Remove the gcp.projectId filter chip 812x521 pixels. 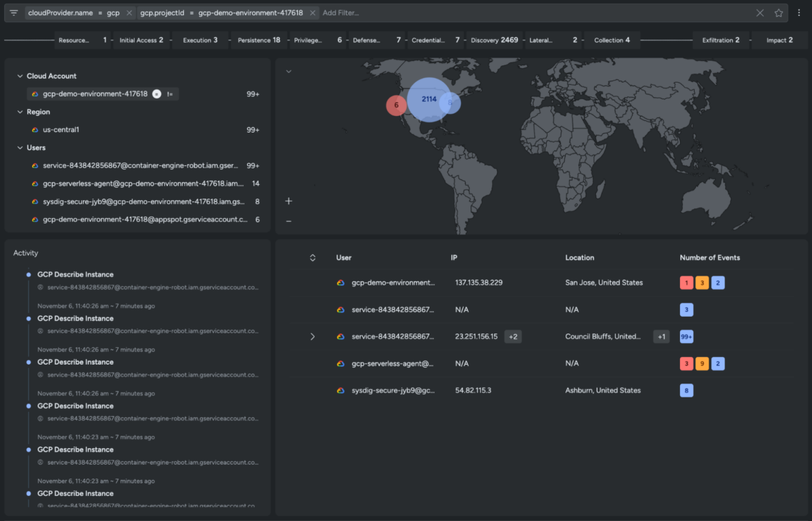pyautogui.click(x=312, y=13)
